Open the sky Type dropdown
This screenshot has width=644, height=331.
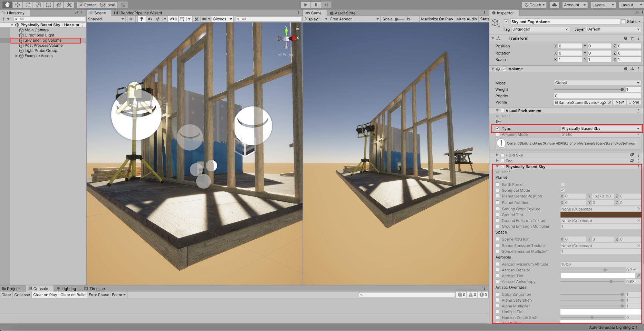(600, 128)
